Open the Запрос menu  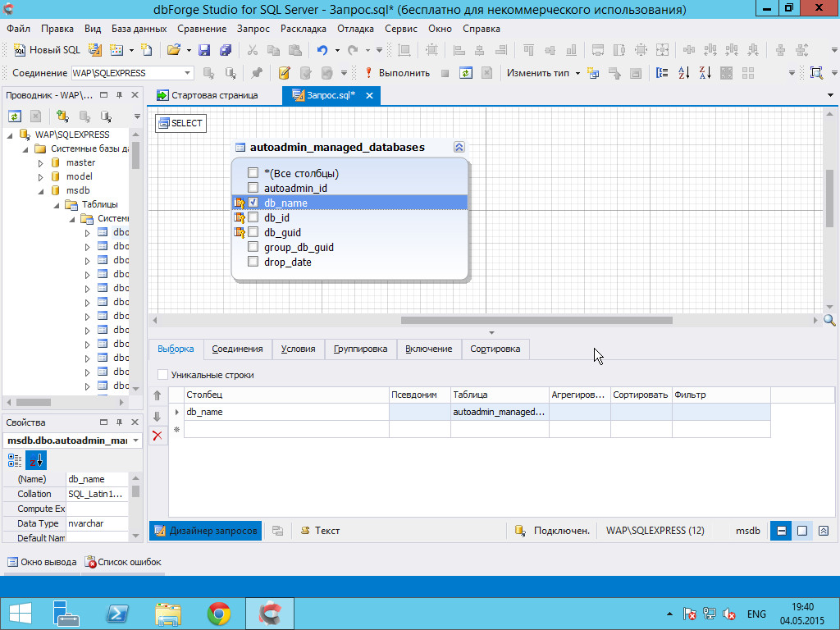coord(253,29)
